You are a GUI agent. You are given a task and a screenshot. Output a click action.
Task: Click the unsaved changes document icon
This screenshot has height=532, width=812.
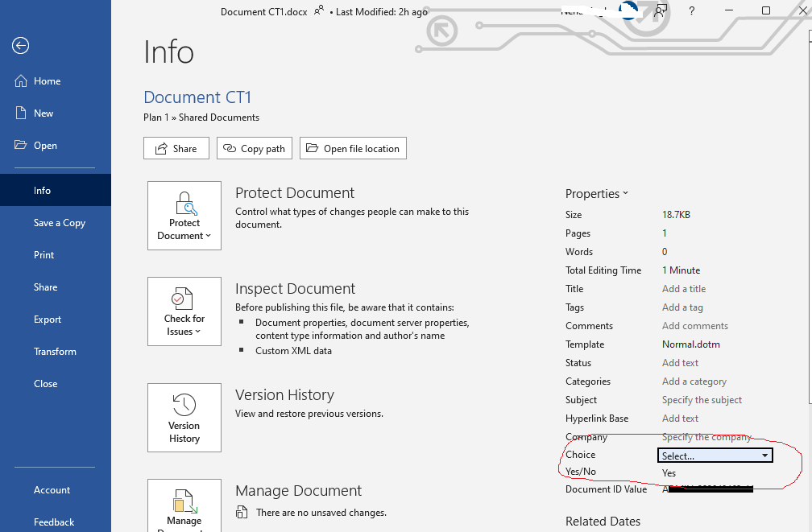(x=242, y=513)
